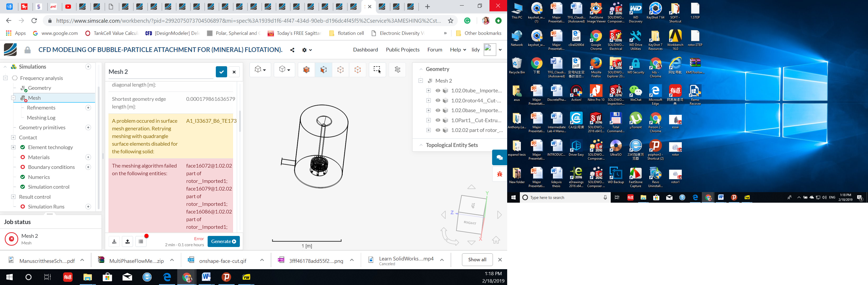Viewport: 868px width, 285px height.
Task: Open the Public Projects page
Action: pos(402,49)
